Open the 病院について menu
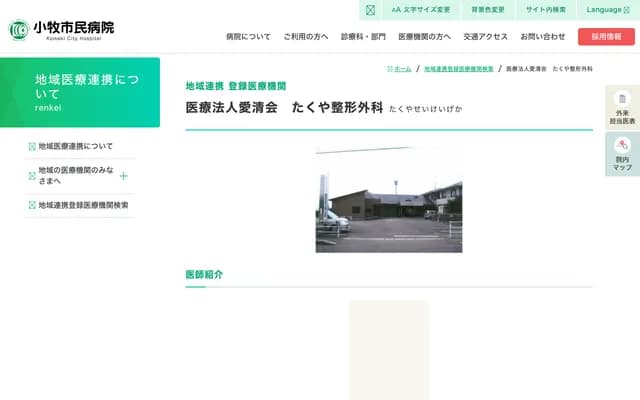 point(248,37)
